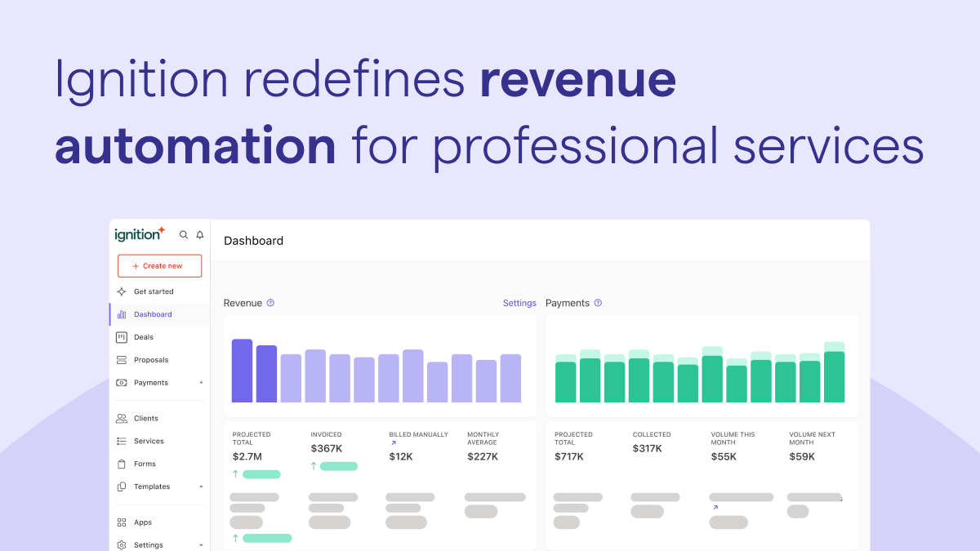The height and width of the screenshot is (551, 980).
Task: Click the Create new button
Action: [x=159, y=266]
